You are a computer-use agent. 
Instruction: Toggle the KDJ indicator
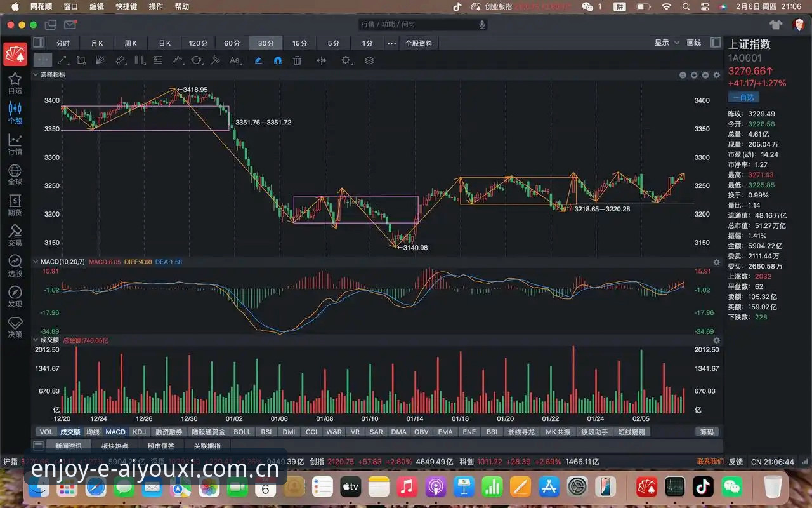pos(139,432)
